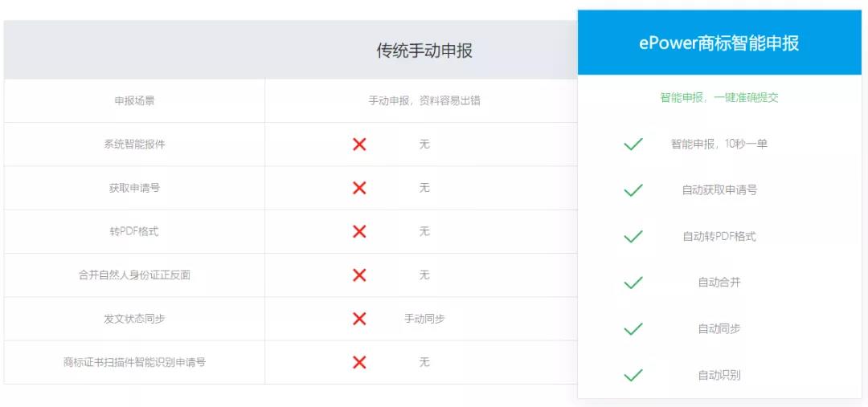Click the 发文状态同步 row label

[x=134, y=319]
